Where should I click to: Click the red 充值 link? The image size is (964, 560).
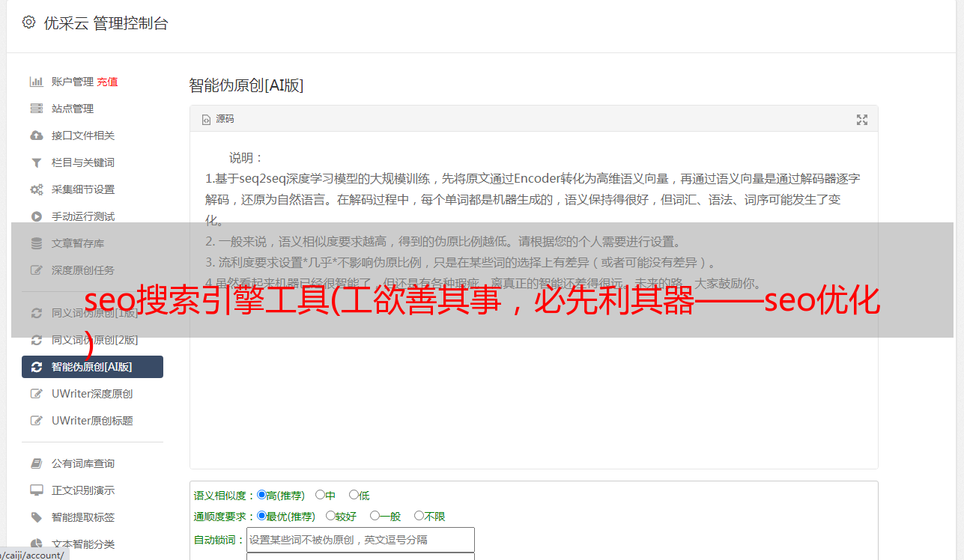click(107, 82)
